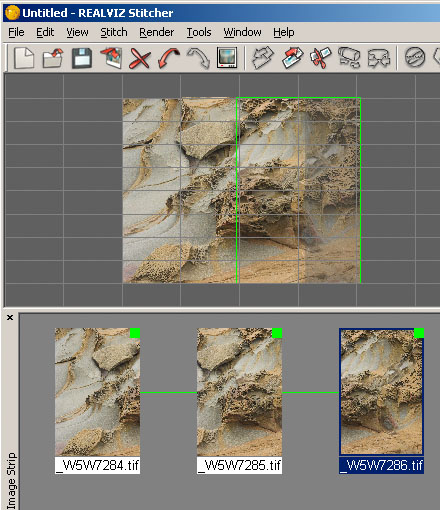This screenshot has height=510, width=440.
Task: Close the Image Strip panel
Action: [x=10, y=318]
